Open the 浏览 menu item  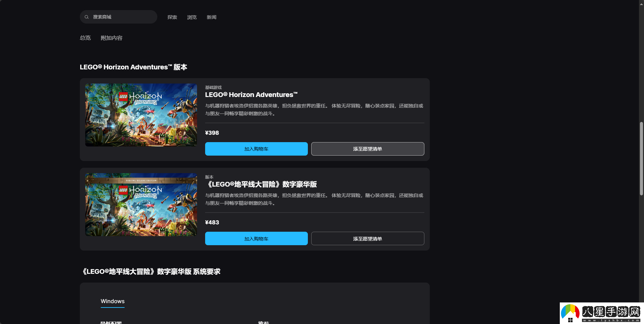coord(192,17)
